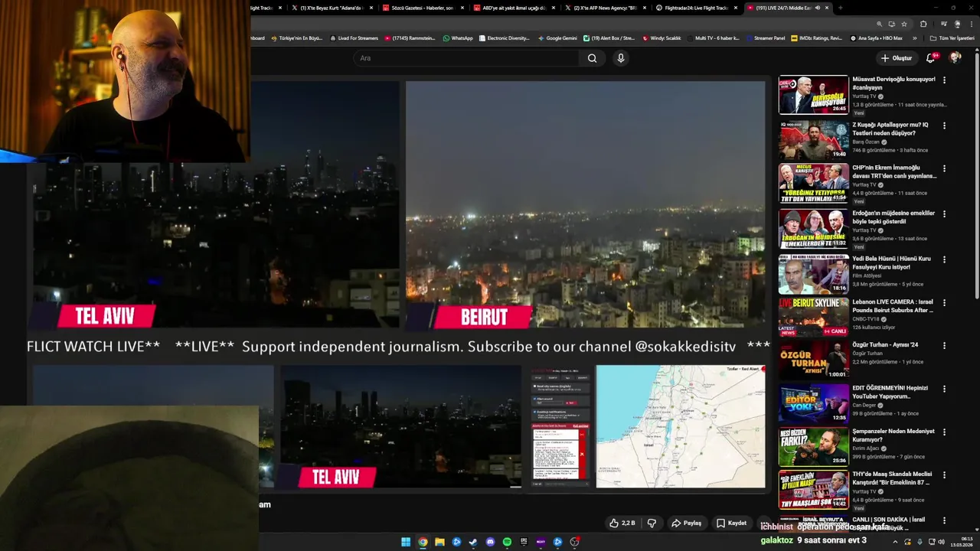The height and width of the screenshot is (551, 980).
Task: Dislike the video with thumbs down
Action: click(652, 523)
